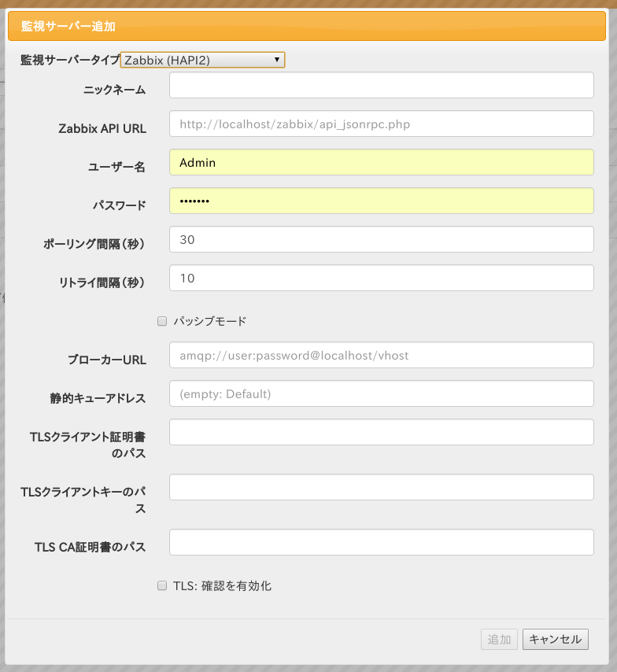The image size is (617, 672).
Task: Click the ユーザー名 field containing Admin
Action: pos(381,162)
